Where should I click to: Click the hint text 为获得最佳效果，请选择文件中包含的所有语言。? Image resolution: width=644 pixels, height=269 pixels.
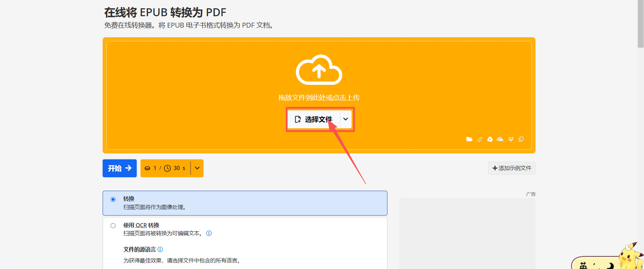[x=183, y=260]
